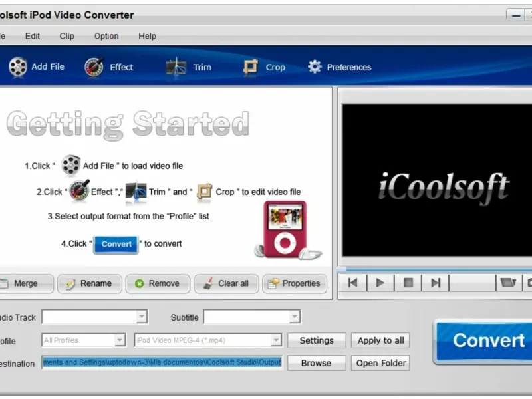Open the All Profiles category dropdown
Screen dimensions: 532x399
tap(120, 340)
